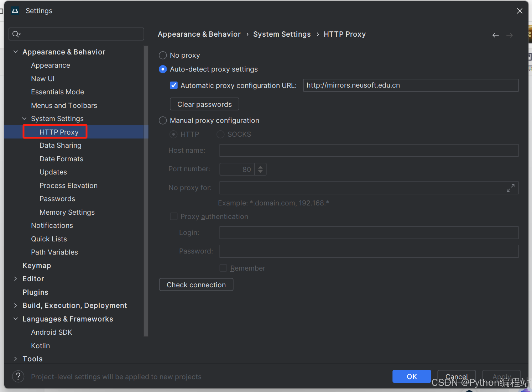The height and width of the screenshot is (392, 532).
Task: Click the back navigation arrow
Action: [495, 35]
